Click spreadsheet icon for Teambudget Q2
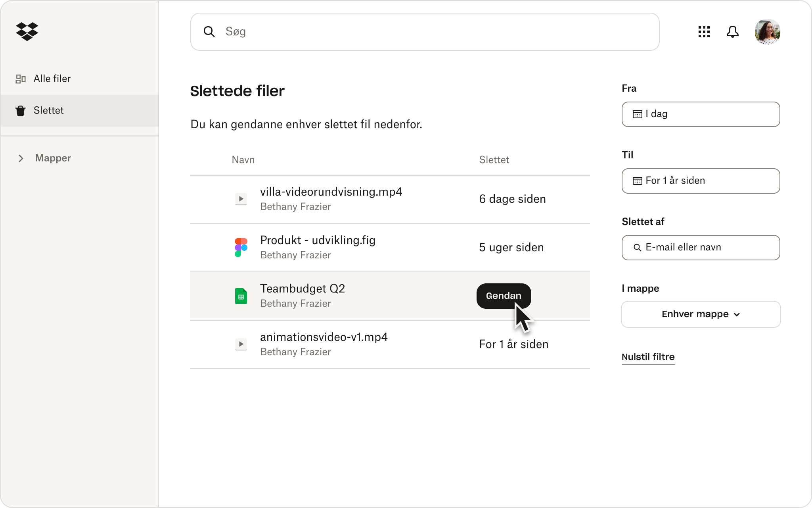Viewport: 812px width, 508px height. [241, 296]
